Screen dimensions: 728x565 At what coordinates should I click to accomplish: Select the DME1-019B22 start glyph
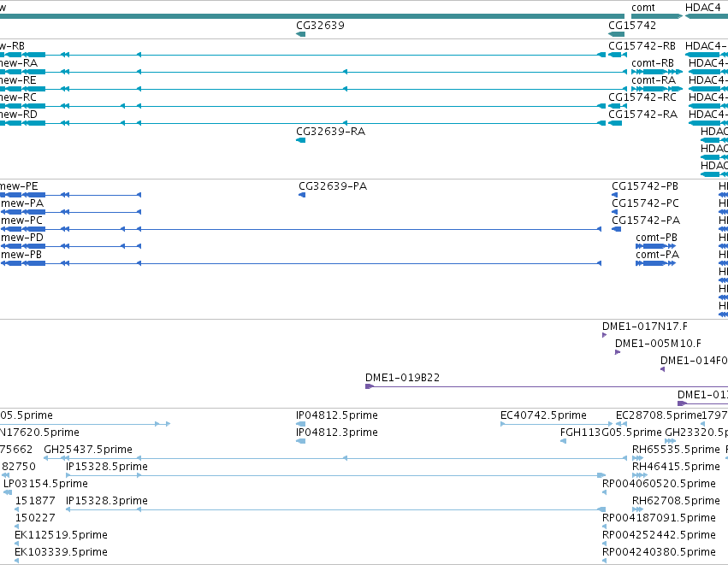pyautogui.click(x=370, y=387)
